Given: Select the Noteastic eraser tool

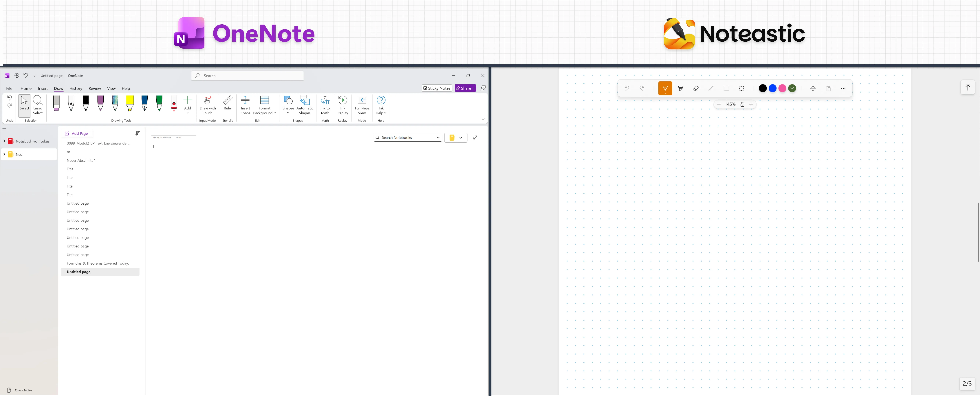Looking at the screenshot, I should pos(696,88).
